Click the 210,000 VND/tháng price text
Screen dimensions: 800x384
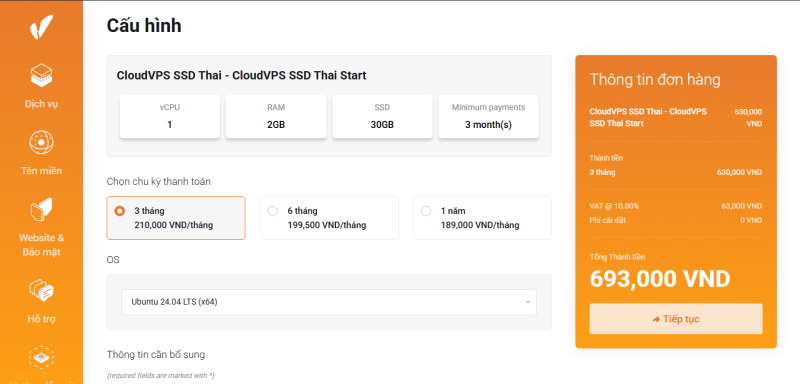coord(173,225)
